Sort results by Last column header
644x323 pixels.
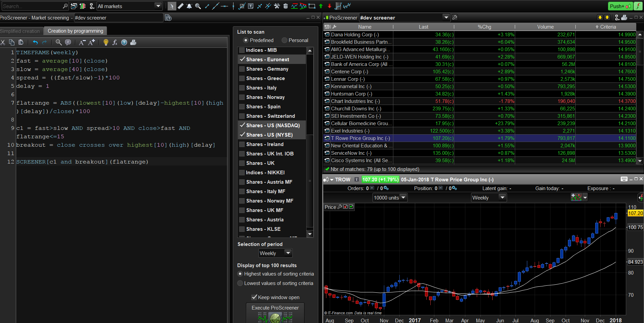tap(424, 27)
